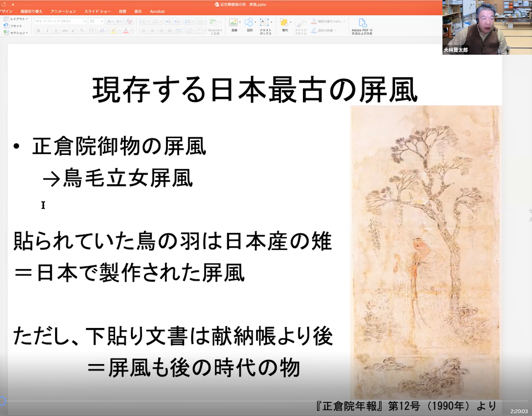
Task: Switch to the Acrobat tab
Action: (157, 12)
